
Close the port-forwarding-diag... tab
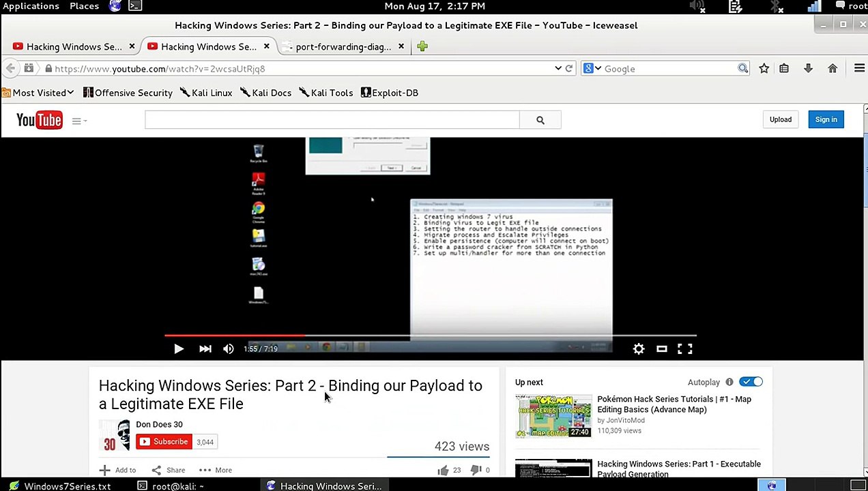(x=401, y=46)
